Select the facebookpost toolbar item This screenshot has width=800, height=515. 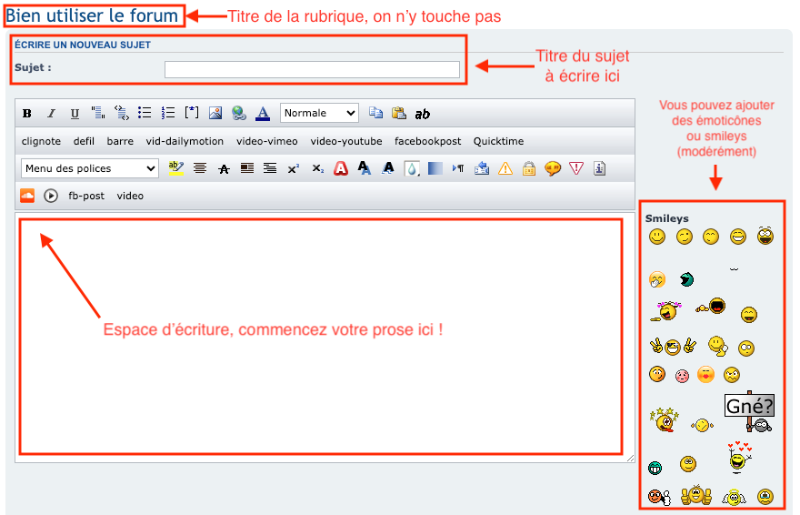pyautogui.click(x=428, y=142)
